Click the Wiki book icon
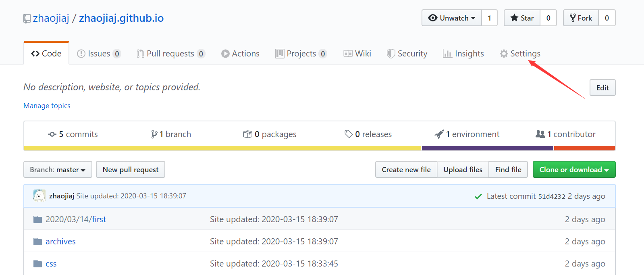This screenshot has height=275, width=644. [348, 54]
